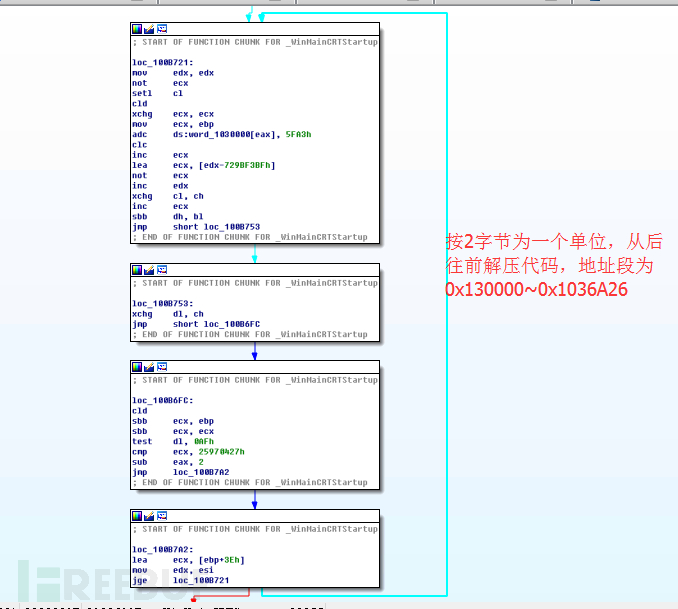Select the label loc_100B721:
Screen dimensions: 678x609
(x=163, y=62)
